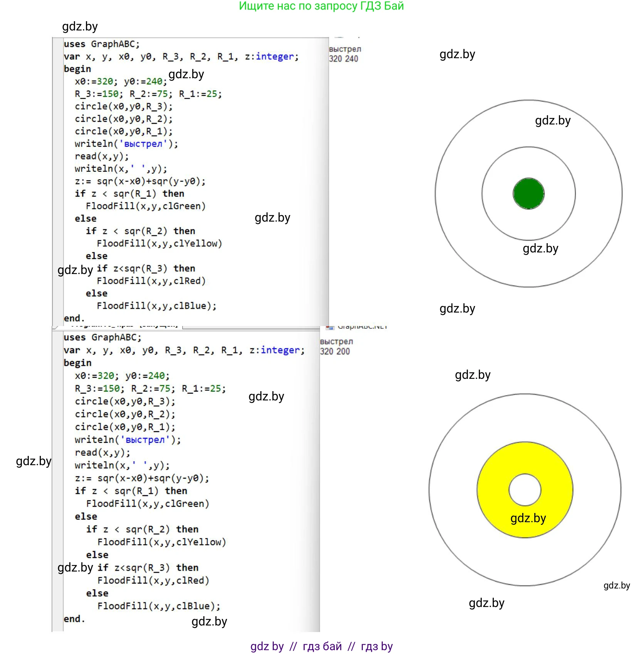
Task: Open the purple 'gdz by // гдз бай' footer link
Action: (321, 646)
